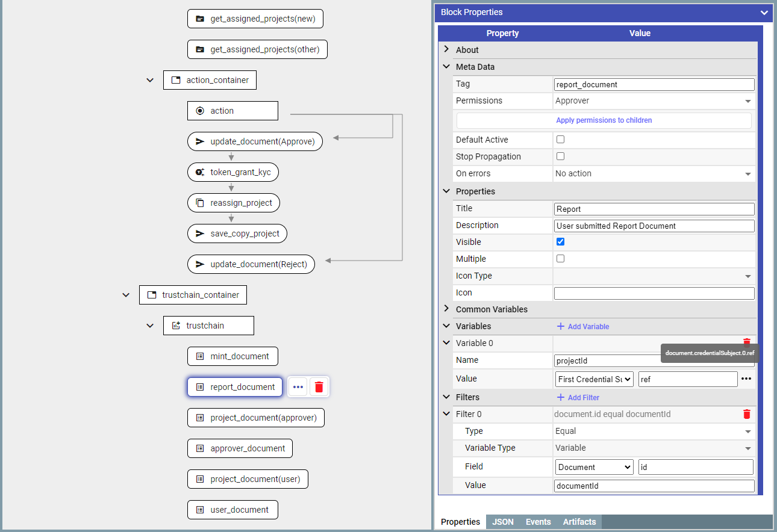
Task: Click the ellipsis icon next to ref value
Action: coord(746,379)
